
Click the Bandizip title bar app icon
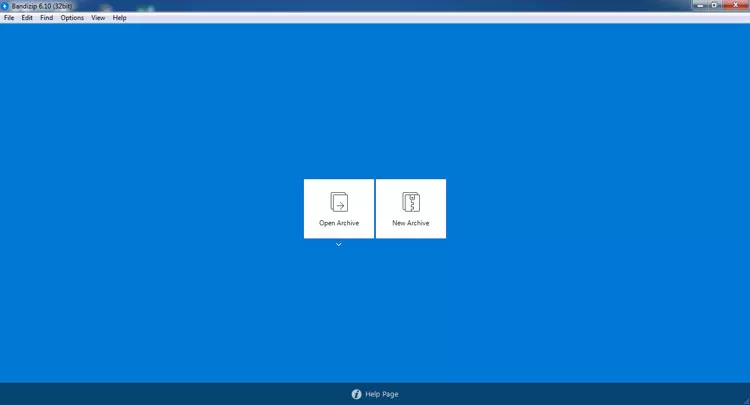5,6
